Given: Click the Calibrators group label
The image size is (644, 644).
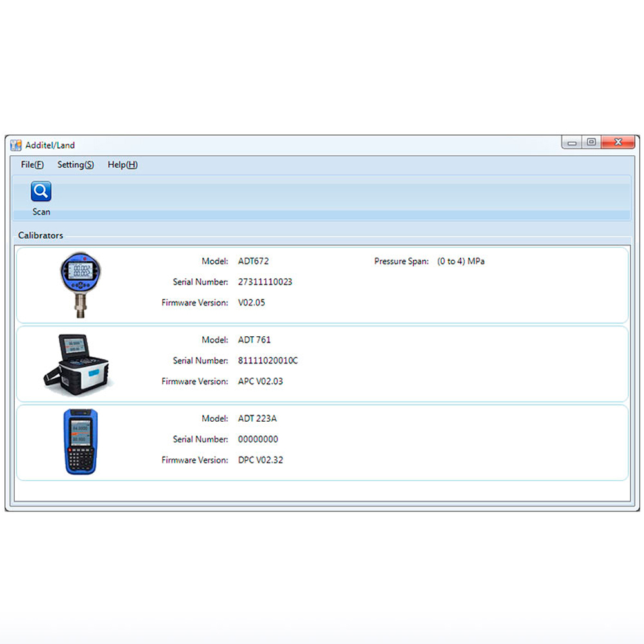Looking at the screenshot, I should point(40,235).
